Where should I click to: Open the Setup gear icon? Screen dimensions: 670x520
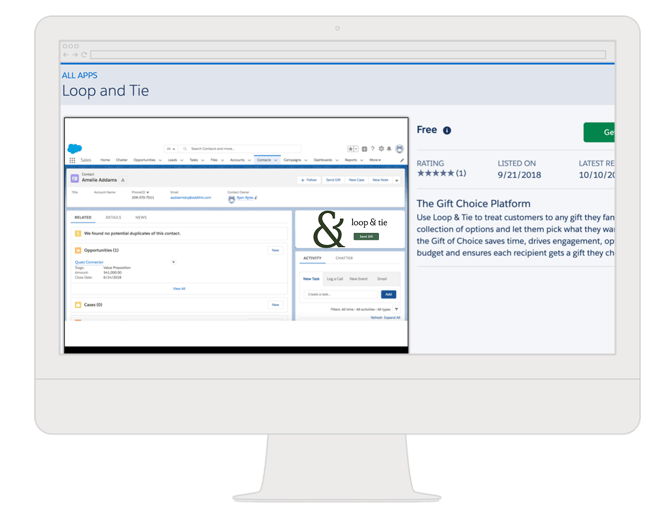pyautogui.click(x=381, y=149)
